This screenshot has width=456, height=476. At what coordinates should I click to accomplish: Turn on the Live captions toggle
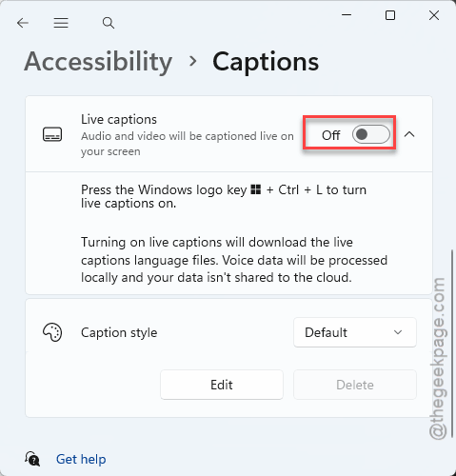point(371,134)
